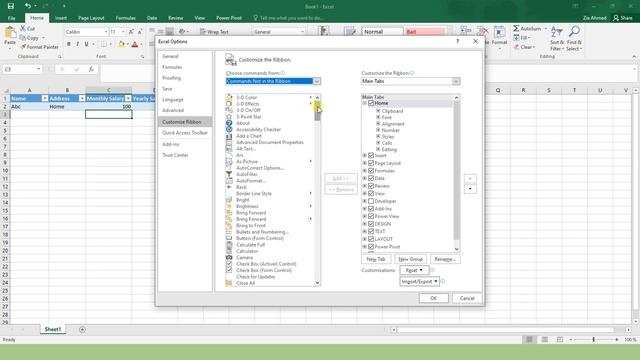Add a new sheet with plus icon
Image resolution: width=640 pixels, height=360 pixels.
pyautogui.click(x=82, y=329)
